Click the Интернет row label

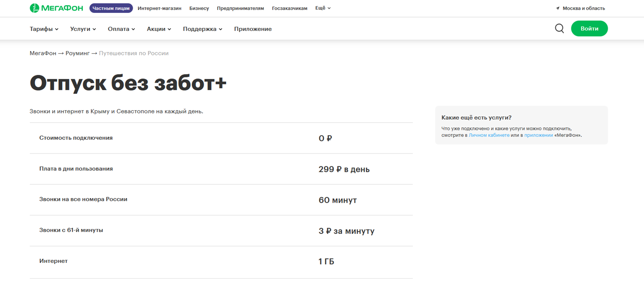pos(54,261)
